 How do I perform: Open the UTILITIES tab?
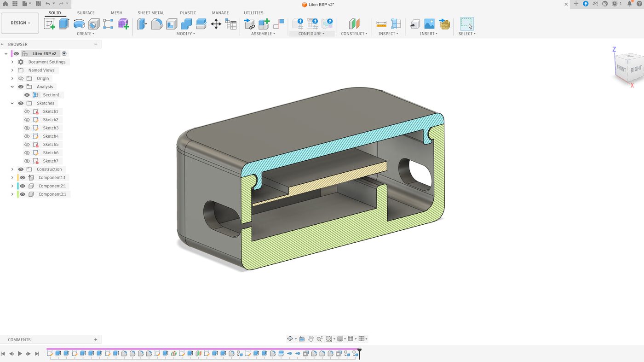click(253, 13)
